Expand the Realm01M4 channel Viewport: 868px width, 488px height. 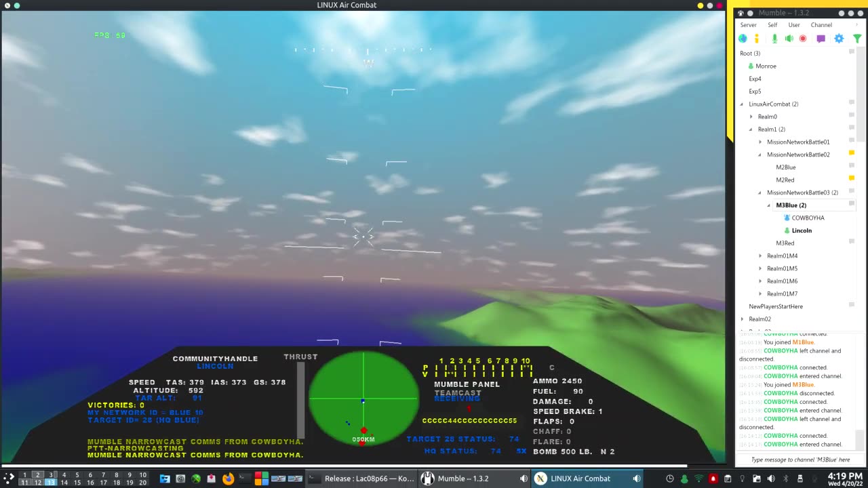[760, 256]
